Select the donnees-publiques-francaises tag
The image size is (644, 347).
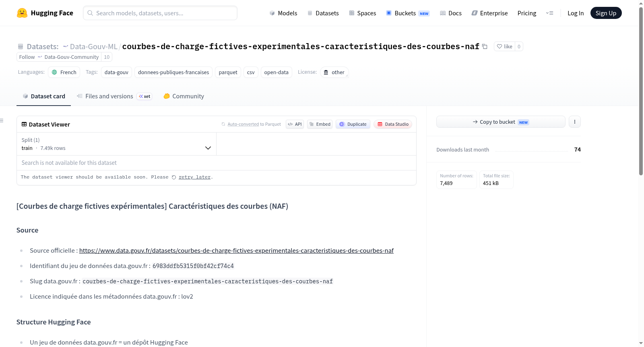tap(173, 72)
